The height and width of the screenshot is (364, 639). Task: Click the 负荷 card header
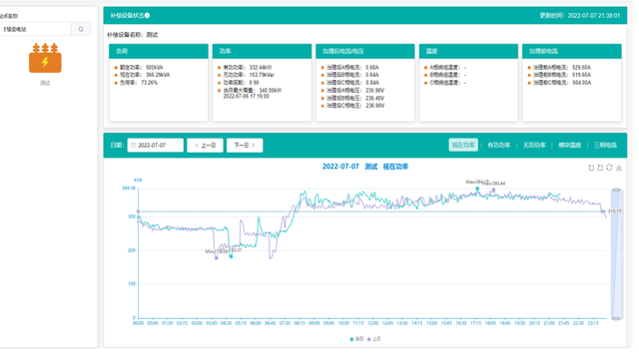(159, 51)
